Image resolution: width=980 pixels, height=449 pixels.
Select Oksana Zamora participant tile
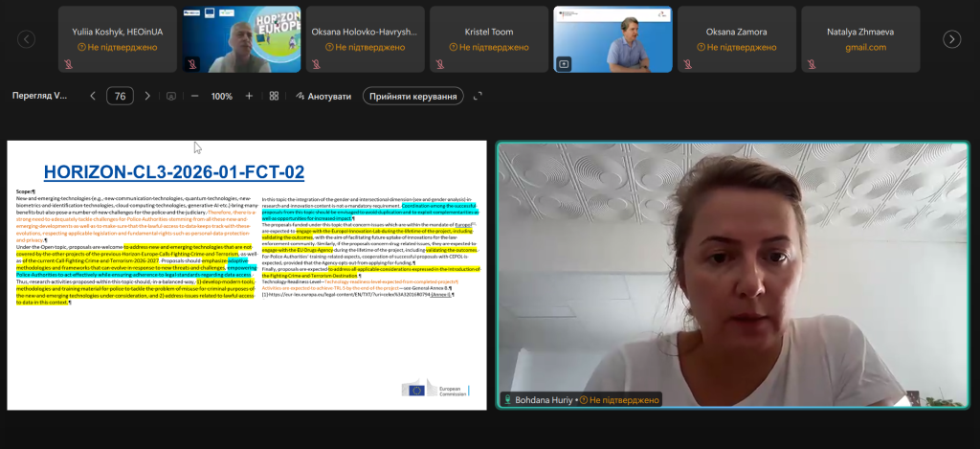click(736, 39)
